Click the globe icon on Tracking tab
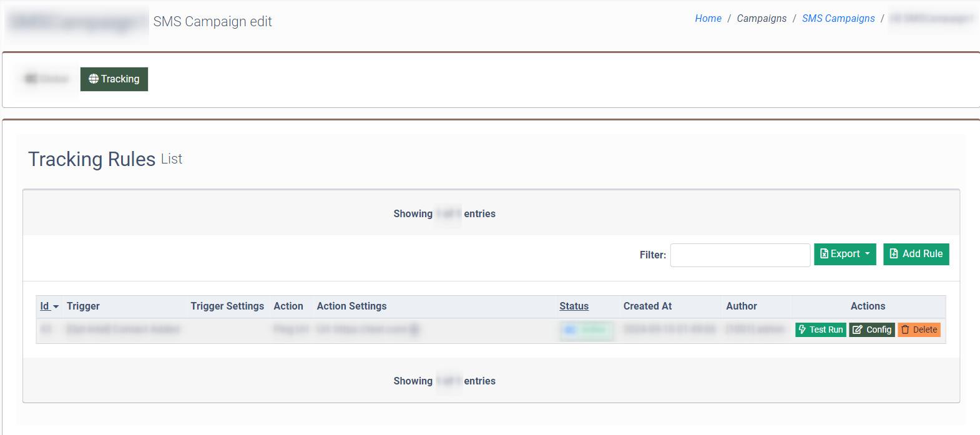 pyautogui.click(x=94, y=79)
